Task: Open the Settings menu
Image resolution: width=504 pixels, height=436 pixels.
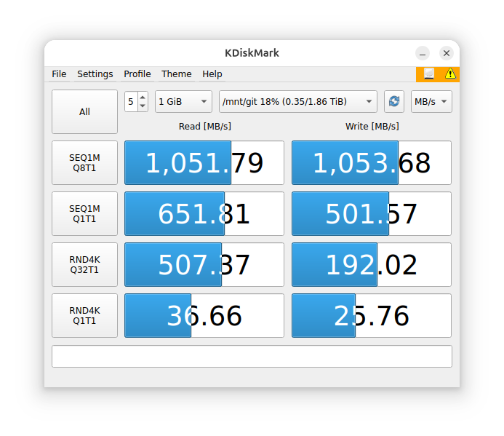Action: click(95, 74)
